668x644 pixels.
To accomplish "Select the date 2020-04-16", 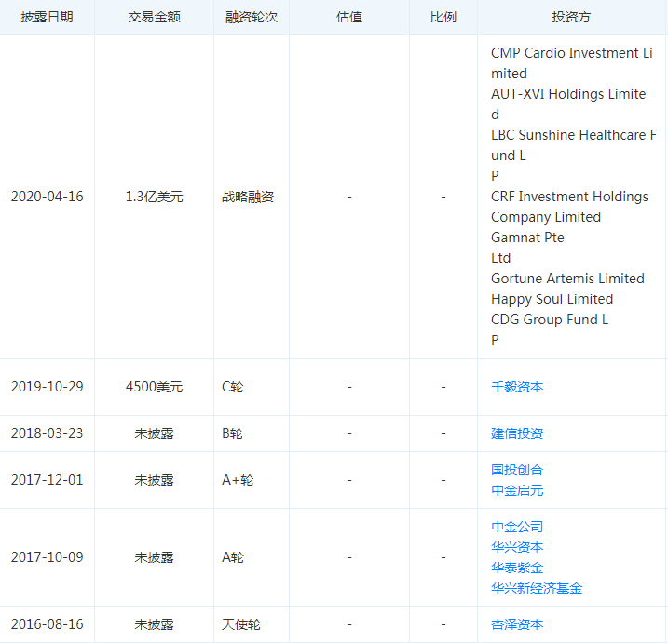I will point(47,197).
